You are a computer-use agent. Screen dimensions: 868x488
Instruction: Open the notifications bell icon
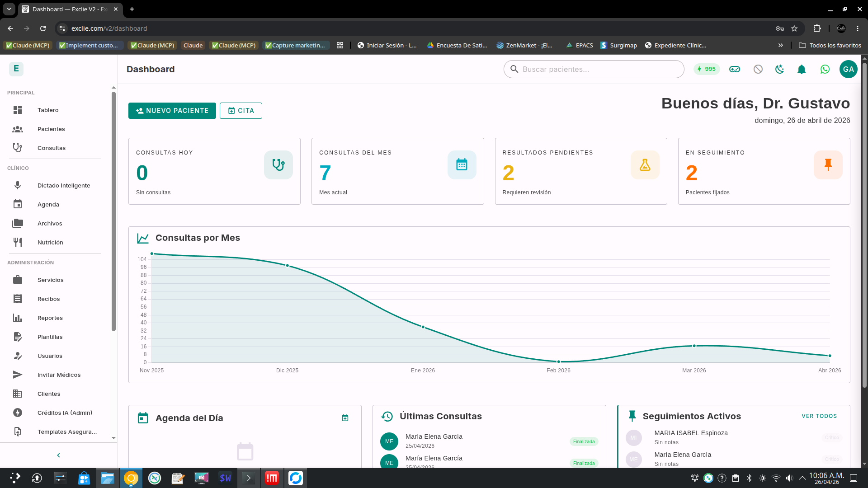[x=802, y=69]
